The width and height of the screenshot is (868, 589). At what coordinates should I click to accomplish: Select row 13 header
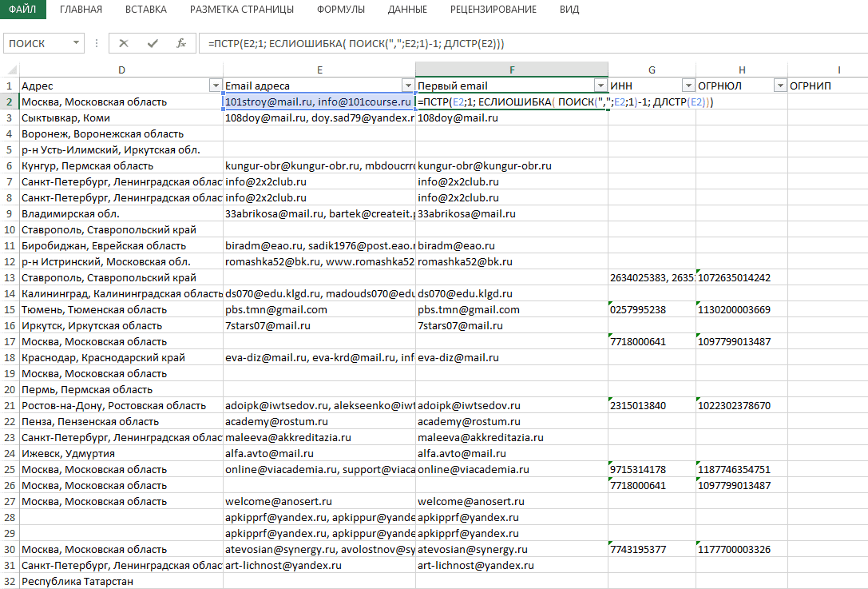10,277
